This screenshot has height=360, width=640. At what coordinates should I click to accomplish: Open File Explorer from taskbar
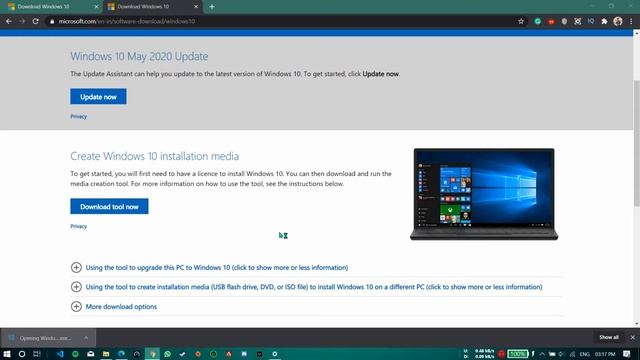click(106, 354)
